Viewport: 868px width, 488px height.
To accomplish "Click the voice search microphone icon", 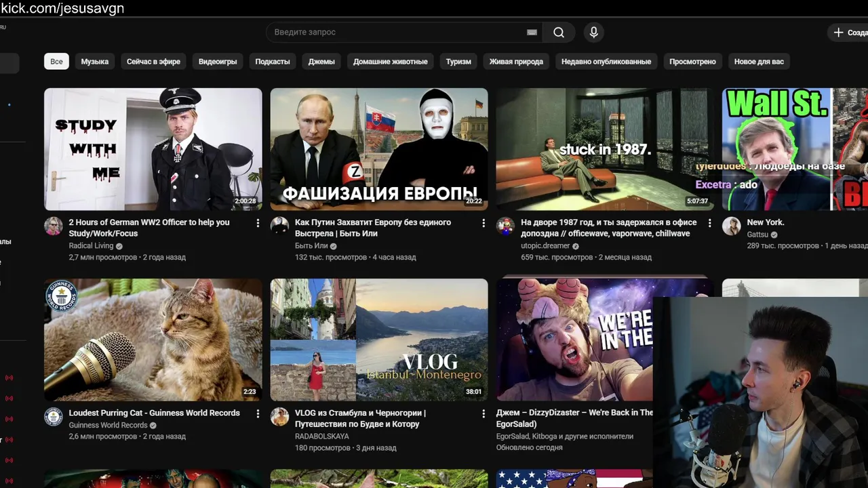I will 593,32.
